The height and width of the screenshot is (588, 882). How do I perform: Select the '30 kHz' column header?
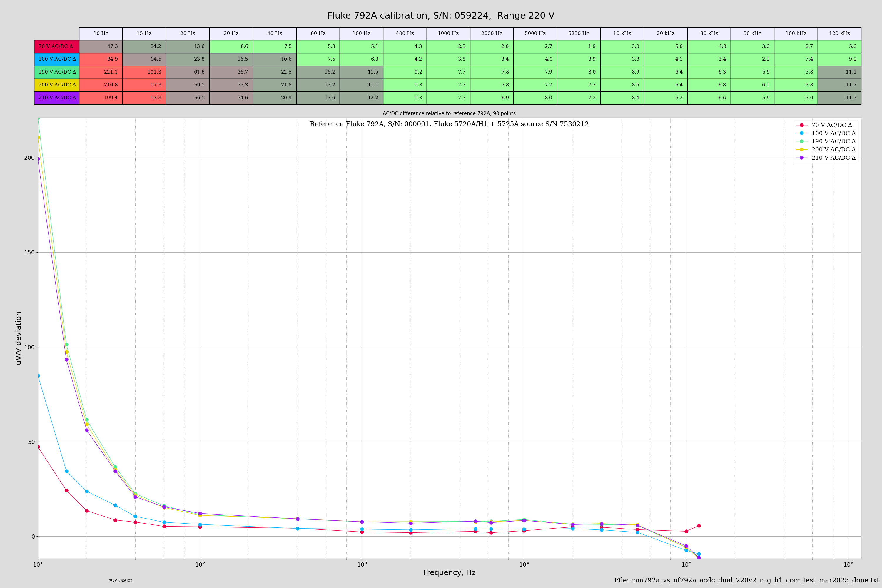pyautogui.click(x=709, y=34)
